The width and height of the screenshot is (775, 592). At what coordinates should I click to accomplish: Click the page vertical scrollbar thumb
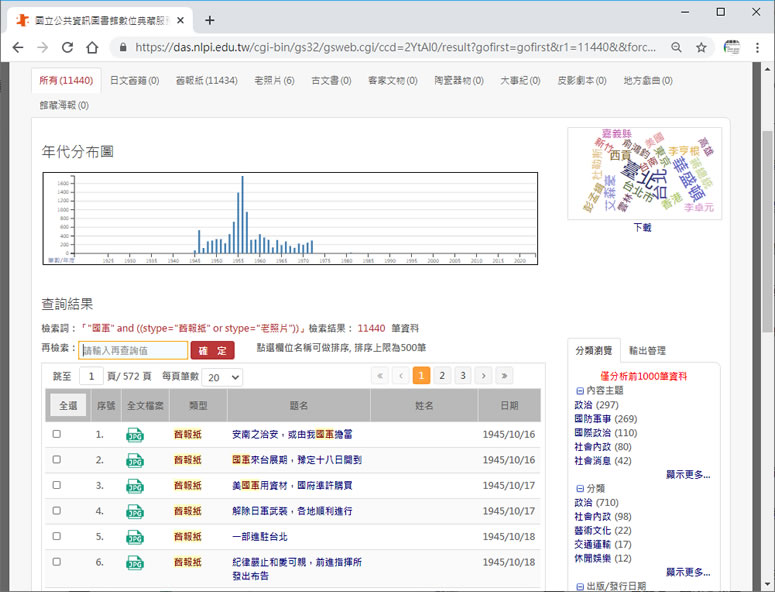click(x=767, y=230)
